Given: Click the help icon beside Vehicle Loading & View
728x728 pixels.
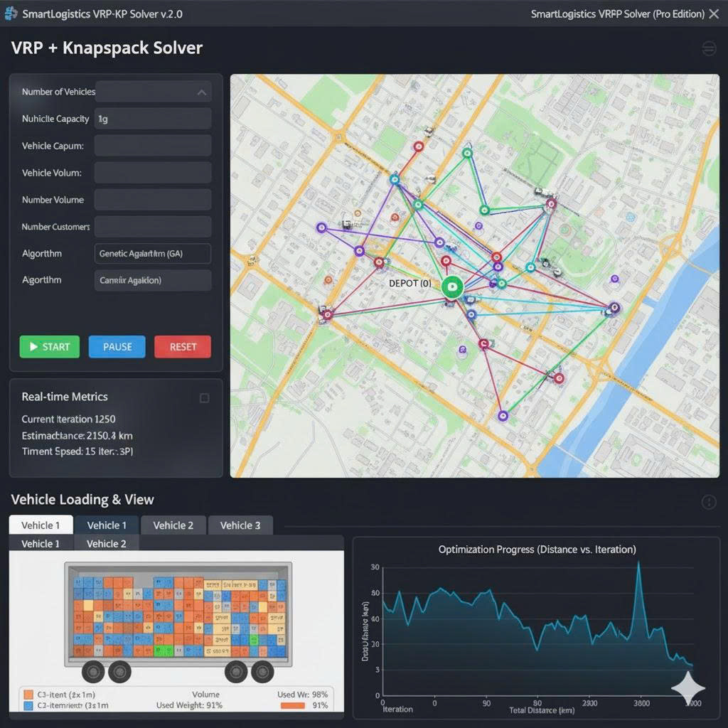Looking at the screenshot, I should click(x=709, y=502).
